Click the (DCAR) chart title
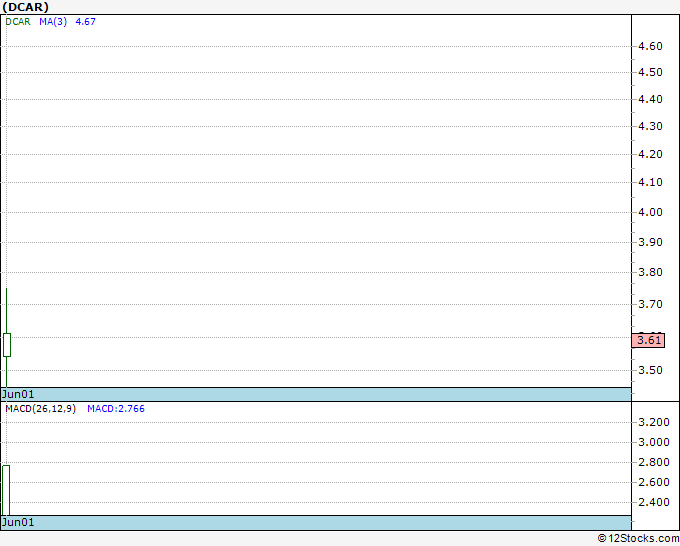The width and height of the screenshot is (680, 546). point(25,7)
